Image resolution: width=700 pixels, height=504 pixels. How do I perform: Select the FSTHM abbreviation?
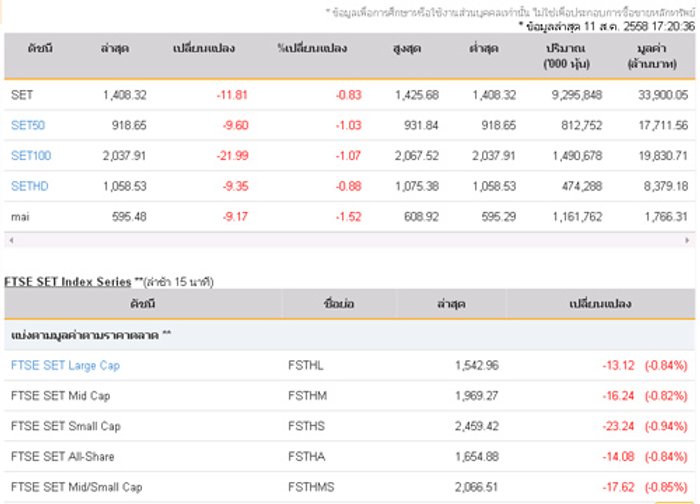click(x=307, y=396)
